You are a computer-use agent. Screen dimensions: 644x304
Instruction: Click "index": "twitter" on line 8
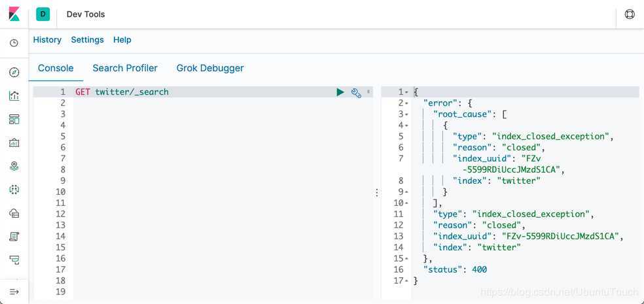coord(497,181)
